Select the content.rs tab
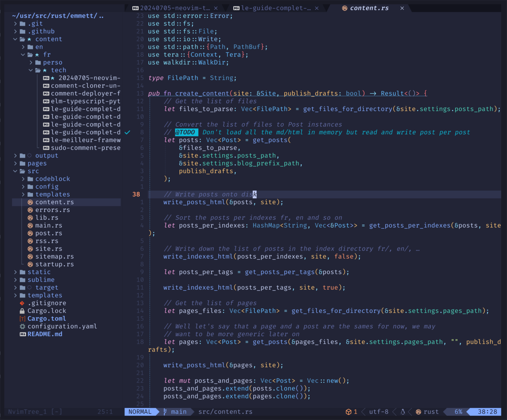Screen dimensions: 507x420 tap(369, 8)
